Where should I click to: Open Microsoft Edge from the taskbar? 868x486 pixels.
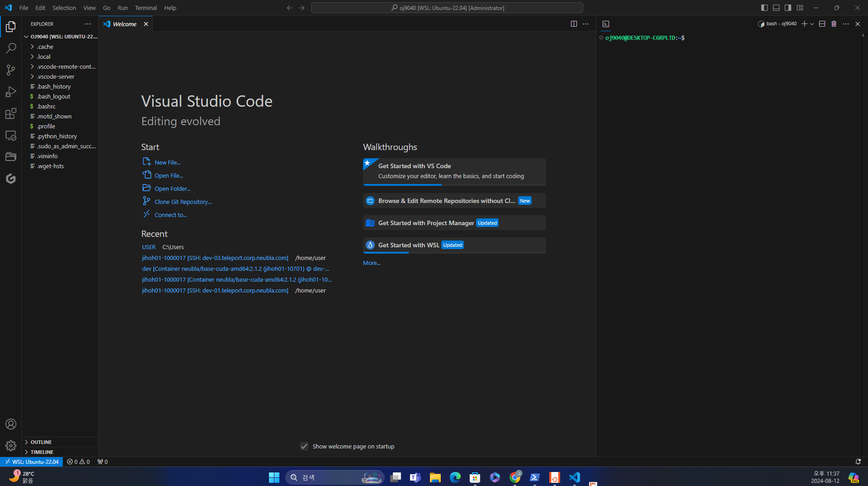(455, 477)
